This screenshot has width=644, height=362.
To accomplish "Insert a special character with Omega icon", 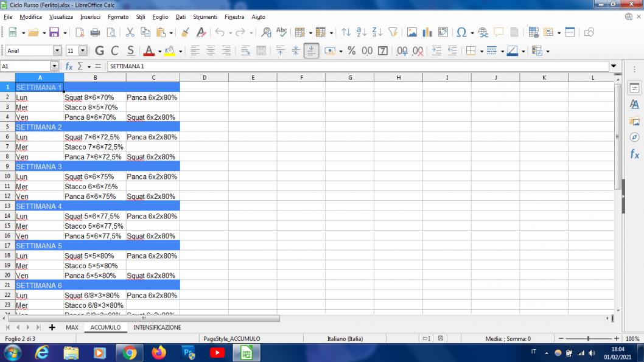I will pos(460,32).
